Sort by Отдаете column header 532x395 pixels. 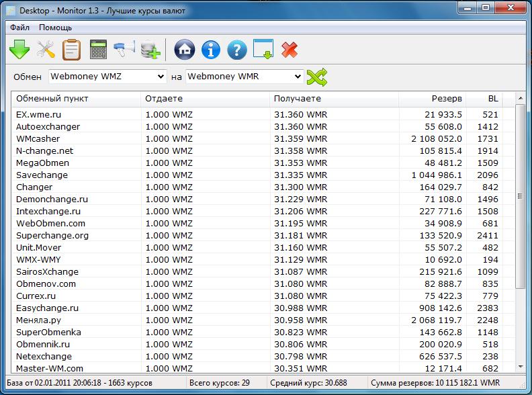(x=206, y=99)
